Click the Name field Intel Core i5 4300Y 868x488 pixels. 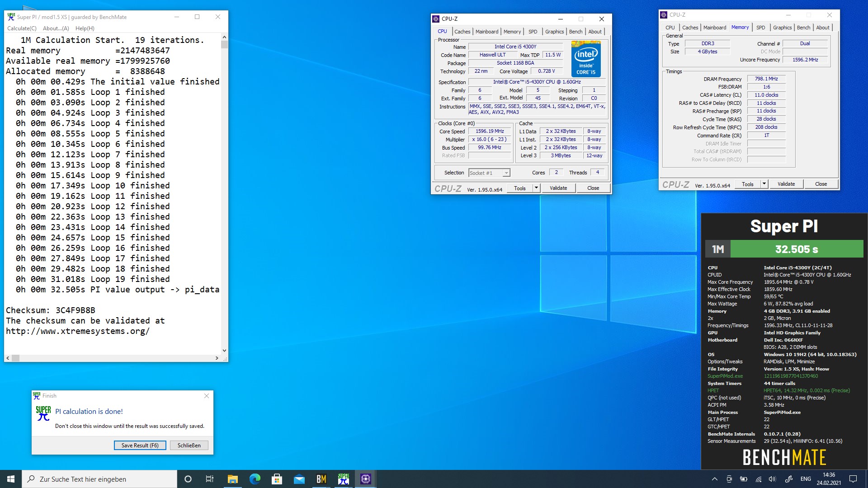(x=515, y=47)
